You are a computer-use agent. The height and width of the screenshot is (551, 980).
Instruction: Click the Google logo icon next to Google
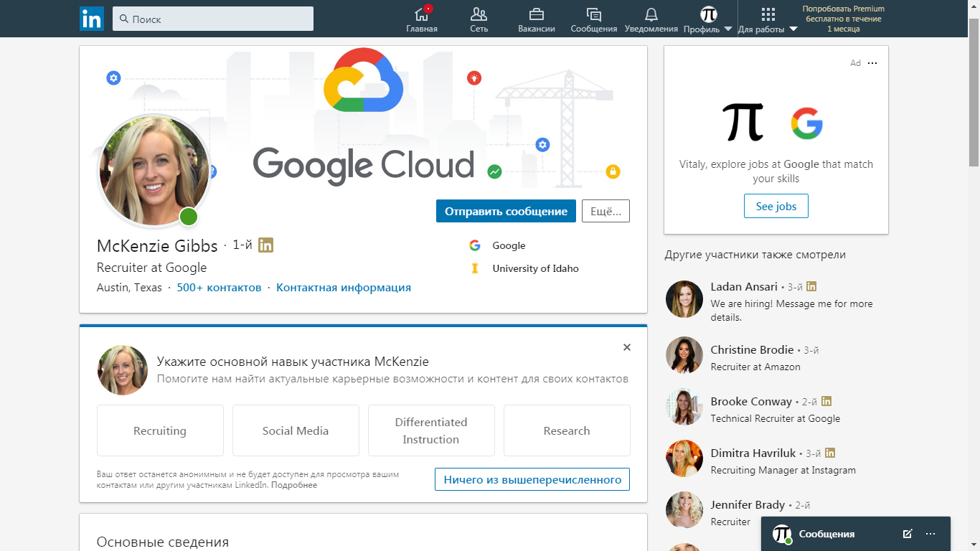(474, 245)
